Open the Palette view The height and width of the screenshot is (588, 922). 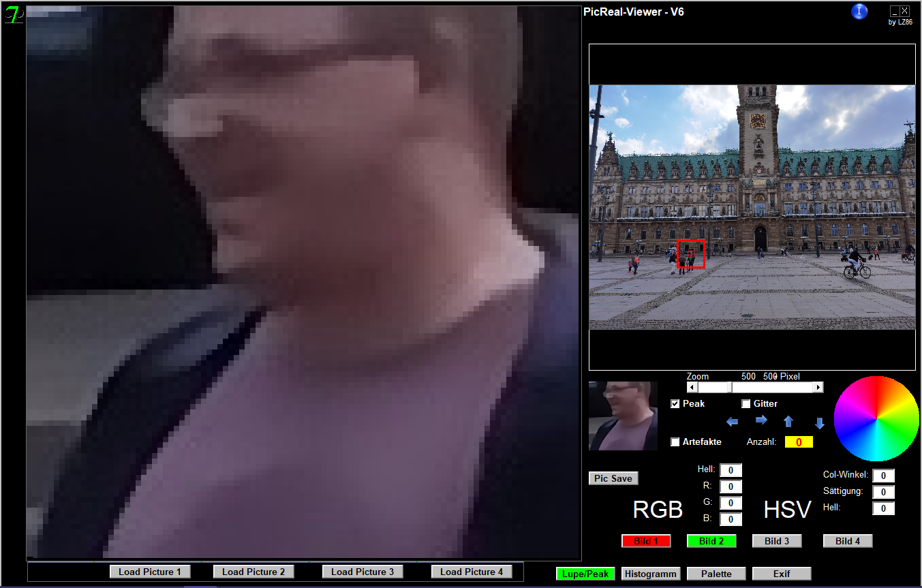[x=716, y=574]
